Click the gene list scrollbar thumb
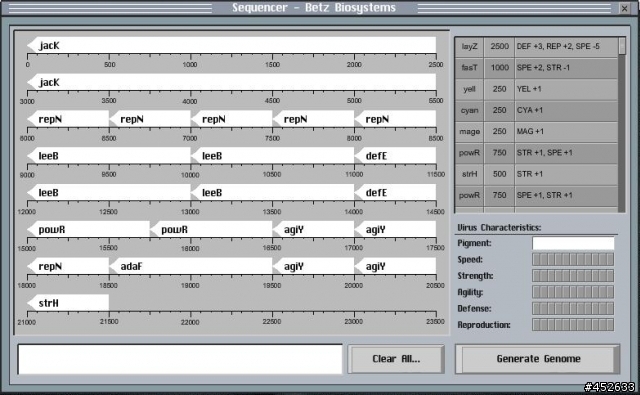This screenshot has height=395, width=640. pyautogui.click(x=622, y=46)
